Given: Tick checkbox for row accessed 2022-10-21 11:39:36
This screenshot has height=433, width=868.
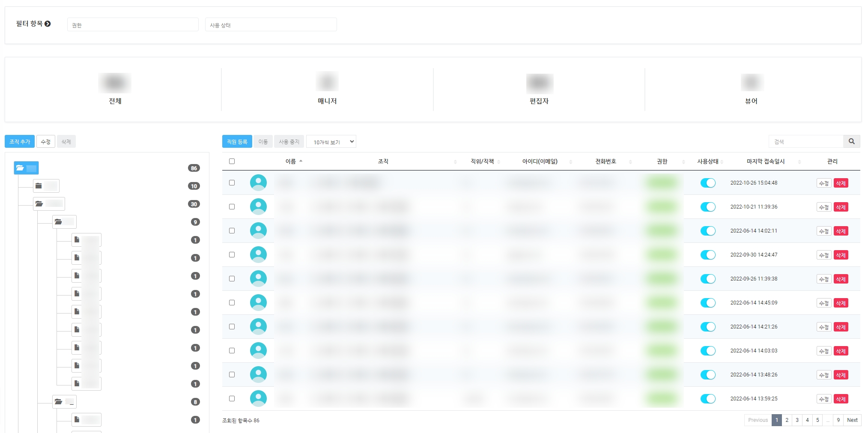Looking at the screenshot, I should [x=232, y=207].
